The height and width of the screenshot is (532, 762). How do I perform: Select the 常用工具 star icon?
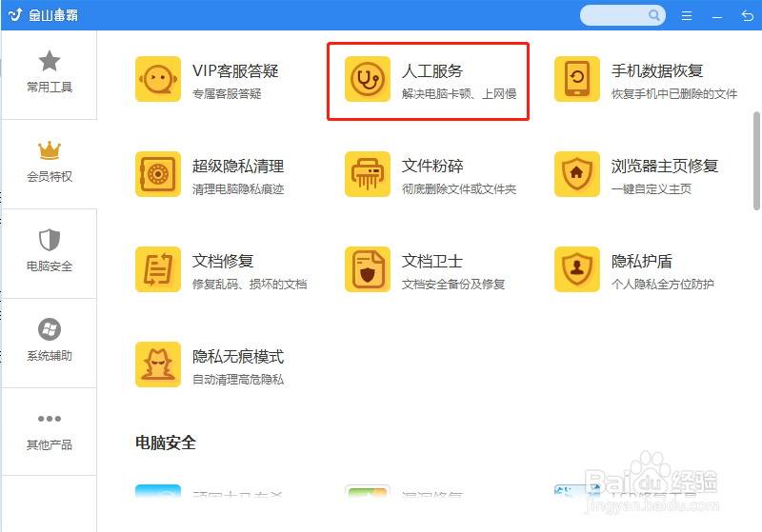click(x=50, y=61)
